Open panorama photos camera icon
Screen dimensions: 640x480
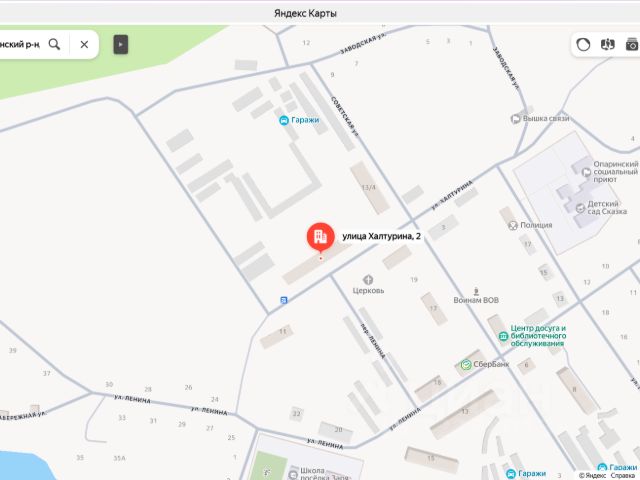click(632, 44)
